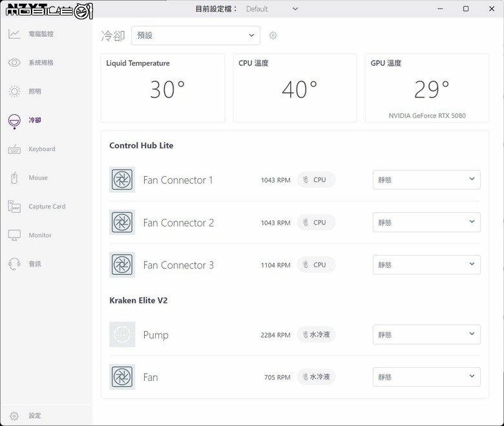Open the cooling profile gear settings
This screenshot has height=426, width=504.
pos(273,35)
